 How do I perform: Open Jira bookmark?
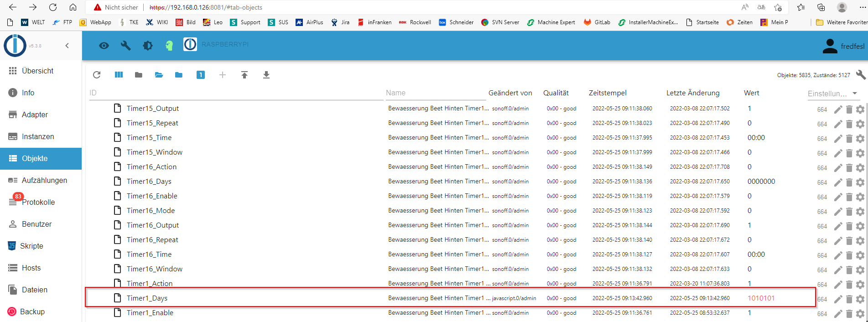340,22
